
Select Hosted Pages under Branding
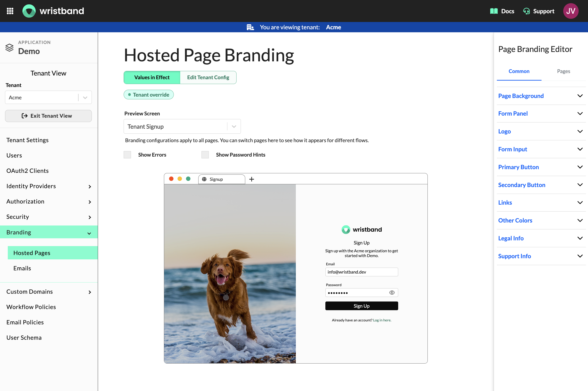click(53, 253)
